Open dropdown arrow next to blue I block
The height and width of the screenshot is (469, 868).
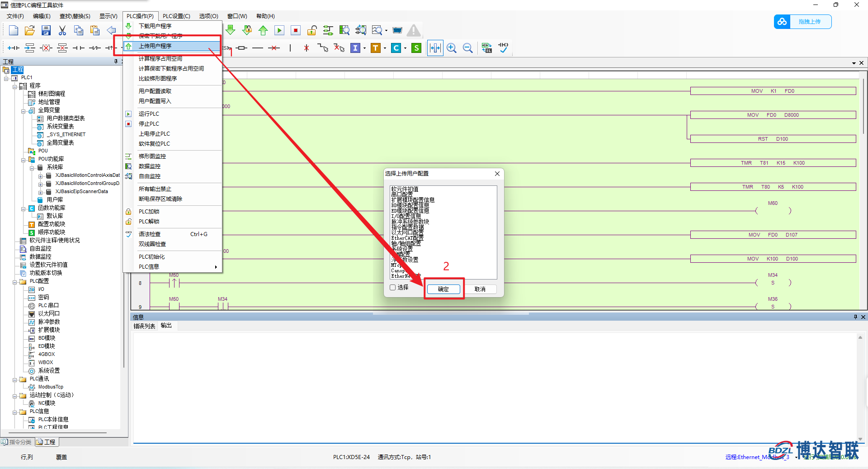point(364,48)
